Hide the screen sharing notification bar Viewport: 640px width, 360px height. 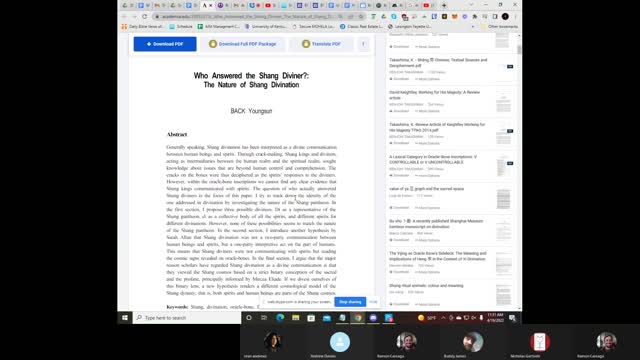pyautogui.click(x=373, y=302)
